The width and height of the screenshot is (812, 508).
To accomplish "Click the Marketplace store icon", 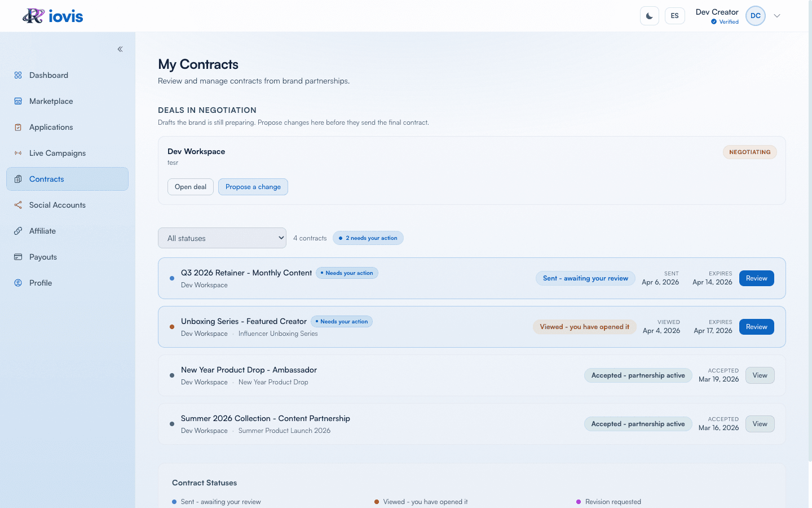I will click(18, 101).
